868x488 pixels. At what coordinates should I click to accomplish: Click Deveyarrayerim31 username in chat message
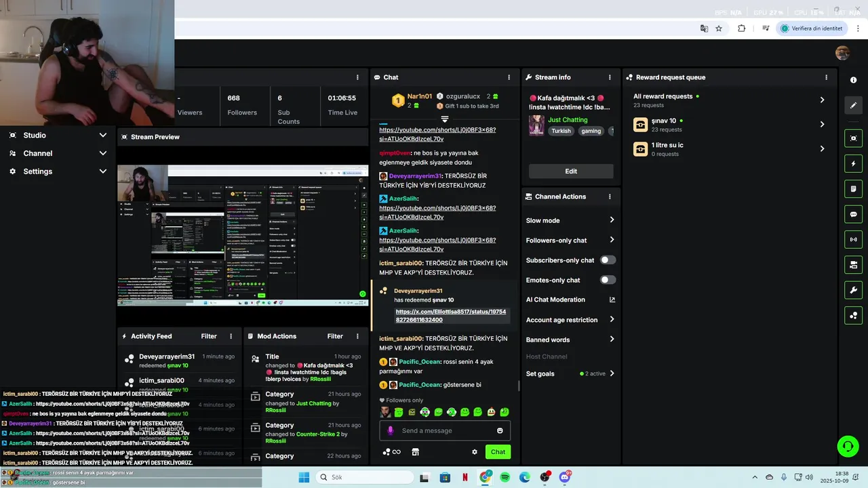(x=415, y=176)
